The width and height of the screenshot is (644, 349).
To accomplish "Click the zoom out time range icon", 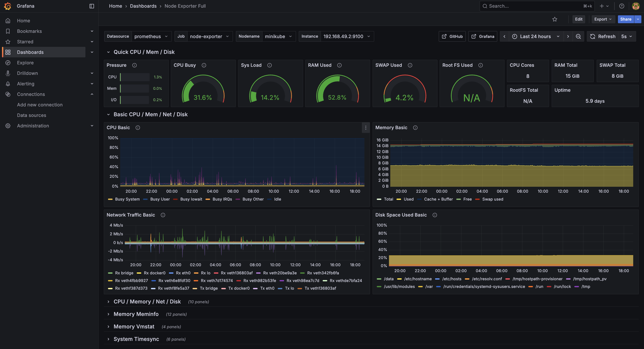I will [578, 37].
